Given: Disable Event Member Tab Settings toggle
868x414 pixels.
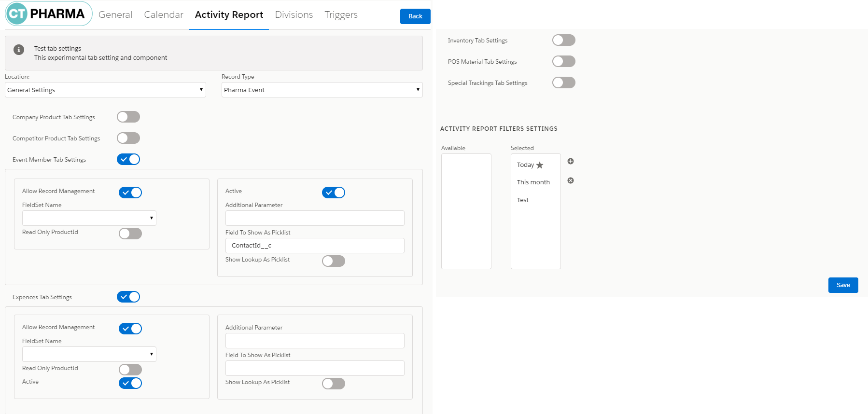Looking at the screenshot, I should (x=128, y=159).
